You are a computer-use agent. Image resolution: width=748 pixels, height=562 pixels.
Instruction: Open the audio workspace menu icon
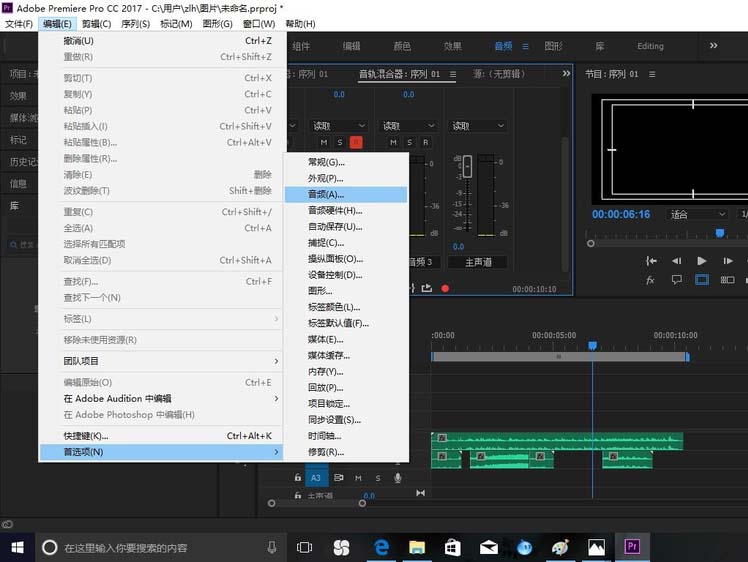tap(525, 46)
